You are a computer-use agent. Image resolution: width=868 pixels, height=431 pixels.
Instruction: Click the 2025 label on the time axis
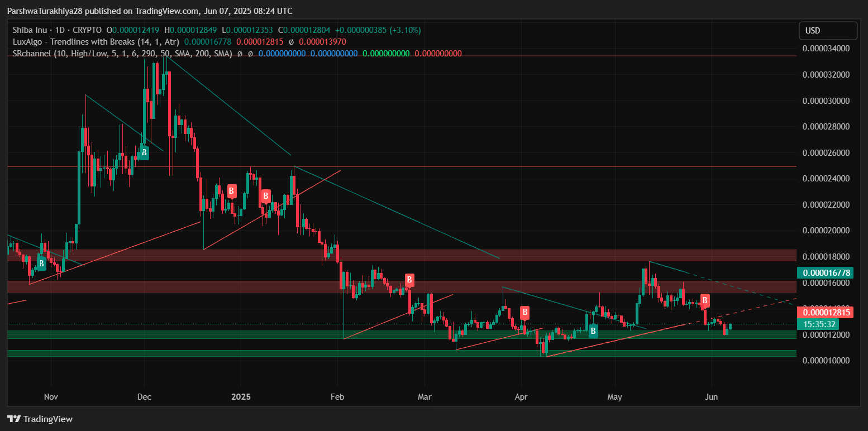[241, 397]
